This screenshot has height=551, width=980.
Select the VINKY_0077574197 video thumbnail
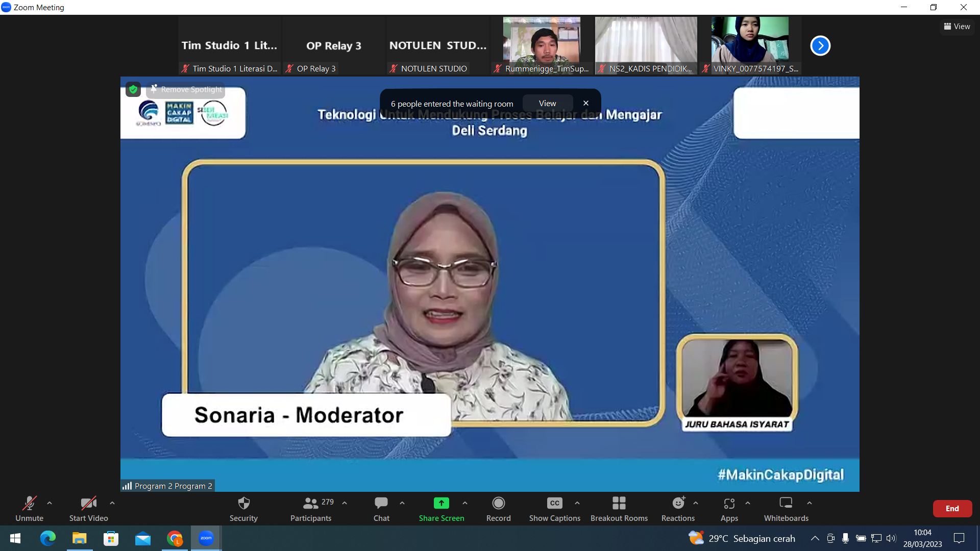point(750,45)
